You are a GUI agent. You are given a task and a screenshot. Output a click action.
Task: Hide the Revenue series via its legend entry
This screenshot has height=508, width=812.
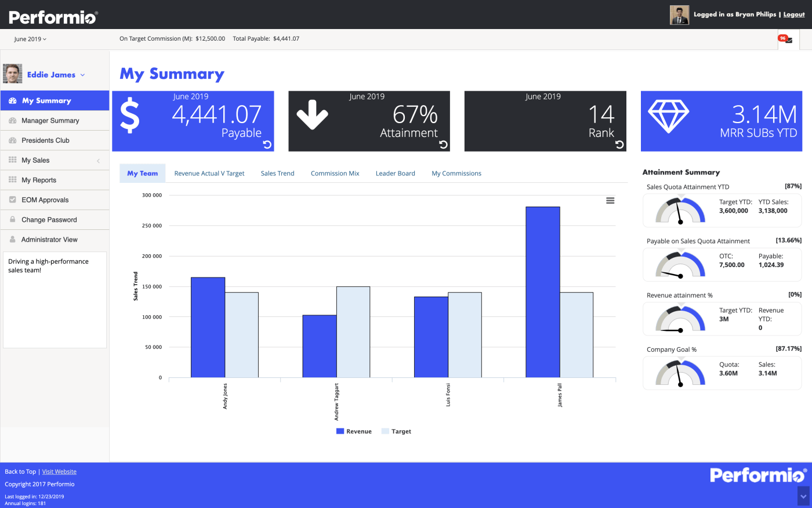coord(354,431)
